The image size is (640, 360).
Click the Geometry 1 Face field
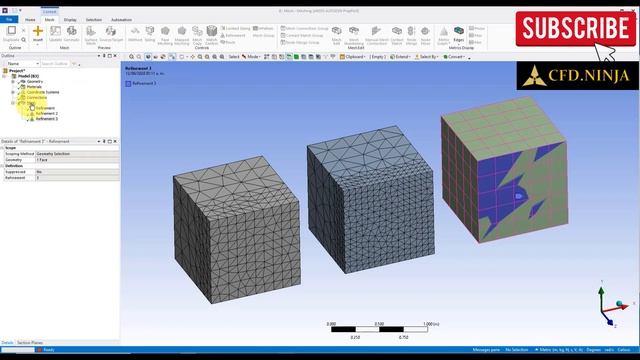(x=78, y=160)
